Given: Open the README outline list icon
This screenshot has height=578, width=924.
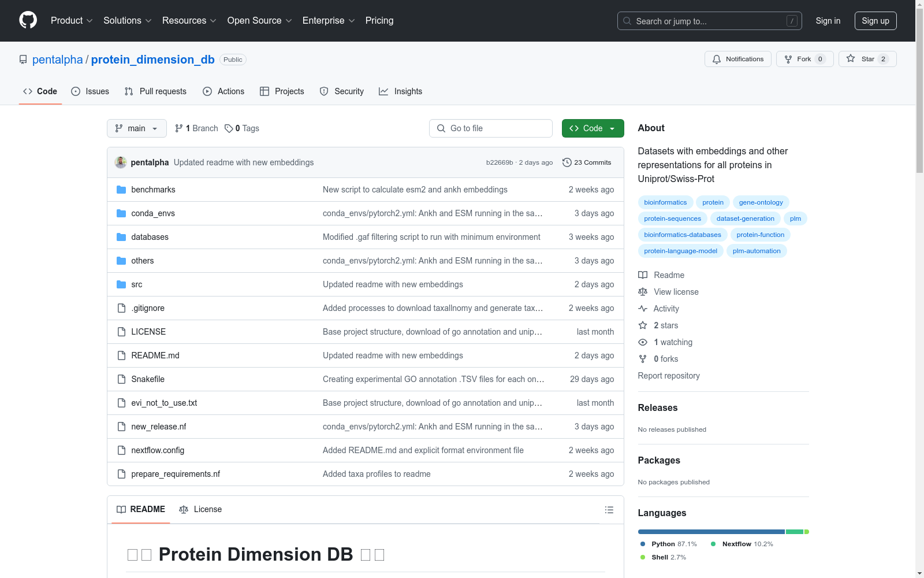Looking at the screenshot, I should [609, 510].
